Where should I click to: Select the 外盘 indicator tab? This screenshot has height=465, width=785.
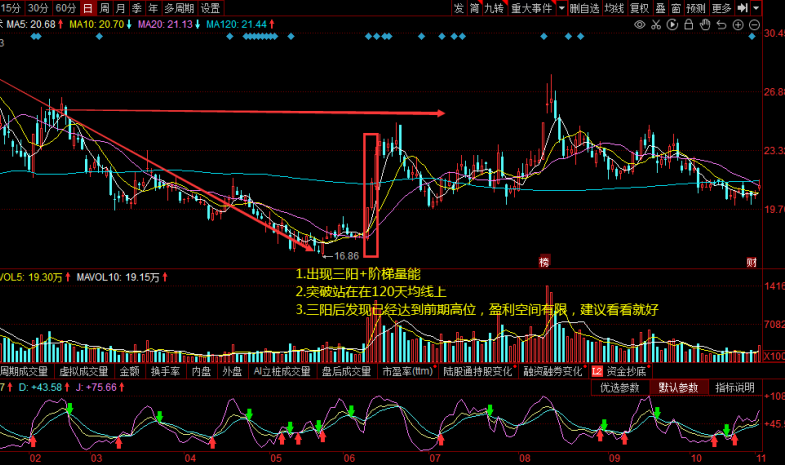pyautogui.click(x=232, y=371)
